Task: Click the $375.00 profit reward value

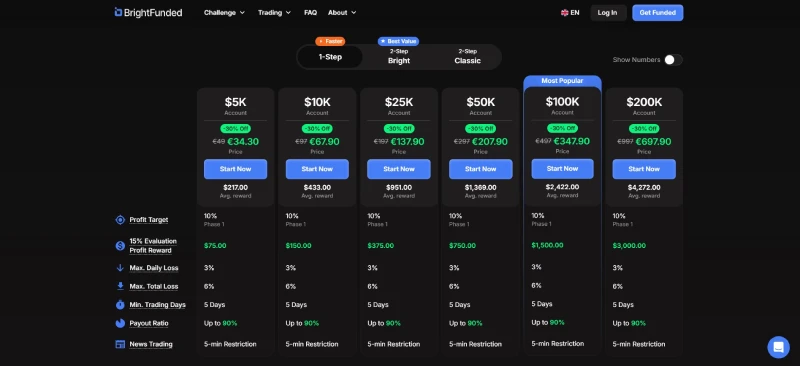Action: pyautogui.click(x=381, y=246)
